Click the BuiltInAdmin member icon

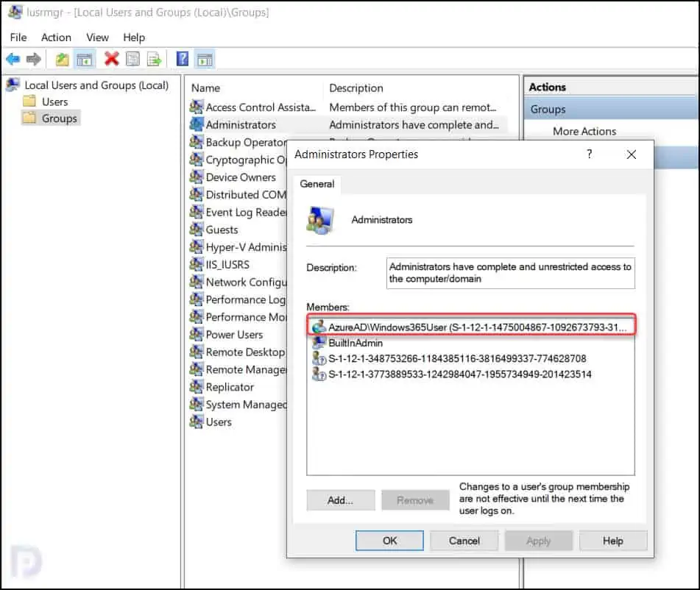coord(319,342)
